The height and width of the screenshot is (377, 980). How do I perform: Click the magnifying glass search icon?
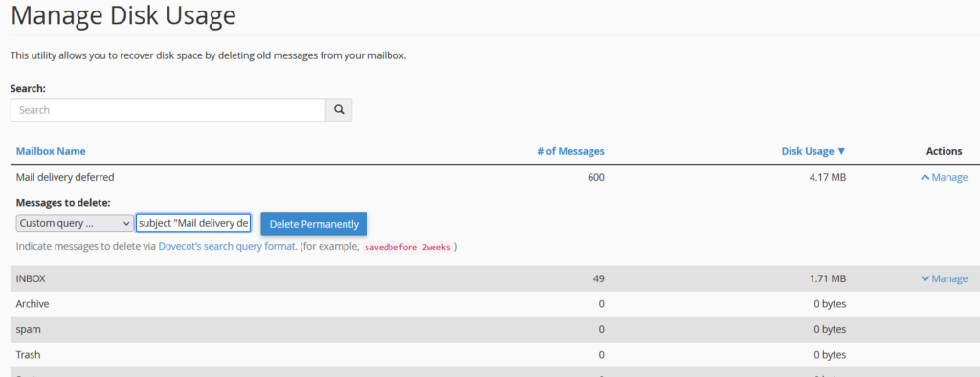(x=339, y=109)
